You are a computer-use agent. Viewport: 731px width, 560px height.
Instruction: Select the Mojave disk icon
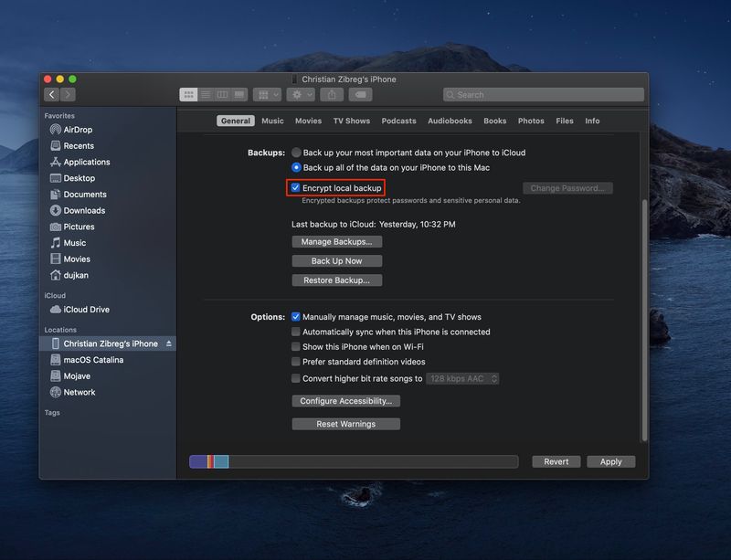click(x=56, y=375)
